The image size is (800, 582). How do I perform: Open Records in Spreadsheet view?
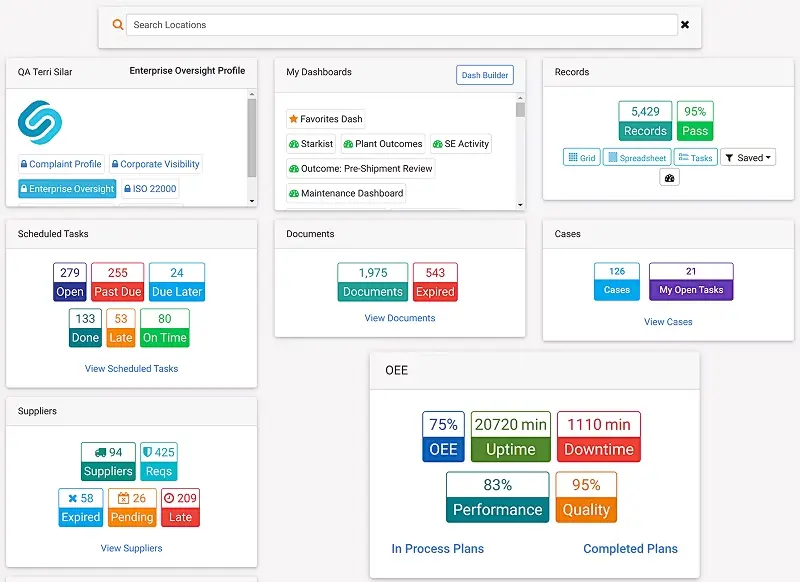point(636,158)
